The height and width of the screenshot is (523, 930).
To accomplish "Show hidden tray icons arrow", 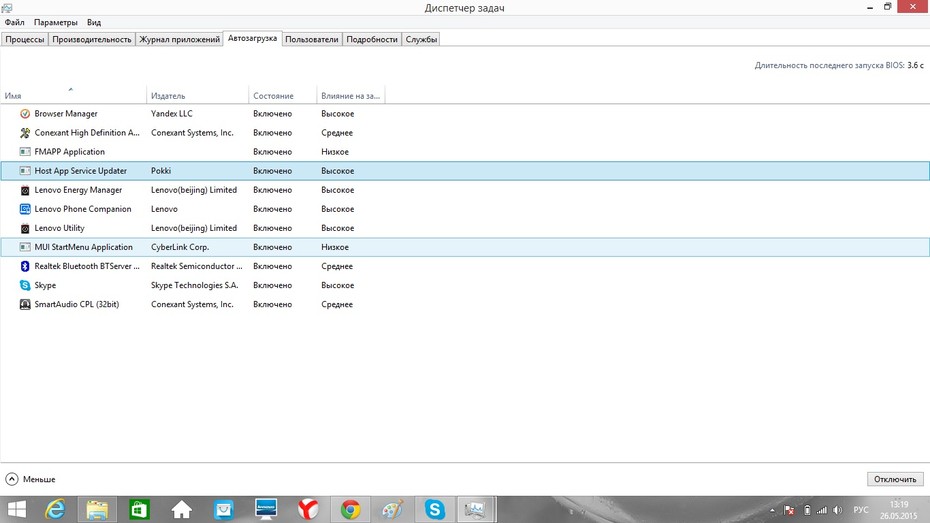I will pyautogui.click(x=772, y=510).
